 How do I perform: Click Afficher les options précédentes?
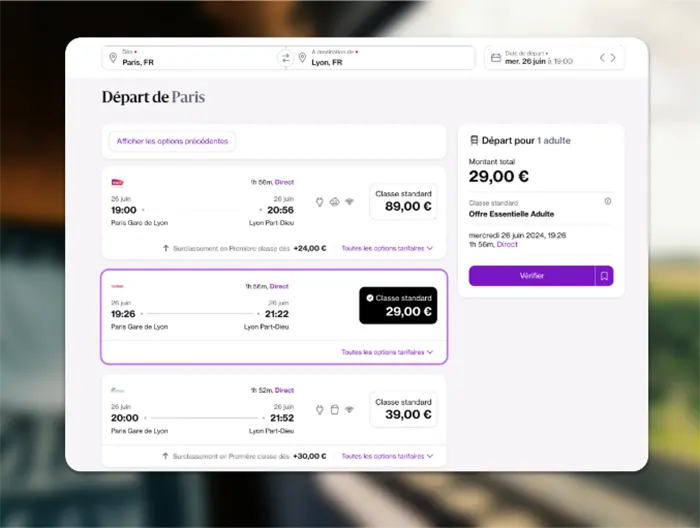click(x=172, y=141)
